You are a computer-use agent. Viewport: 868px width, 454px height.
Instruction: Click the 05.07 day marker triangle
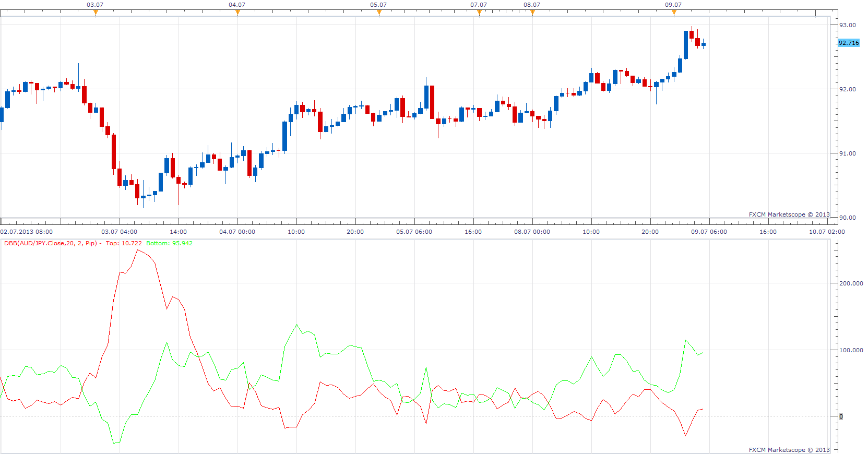[x=379, y=13]
